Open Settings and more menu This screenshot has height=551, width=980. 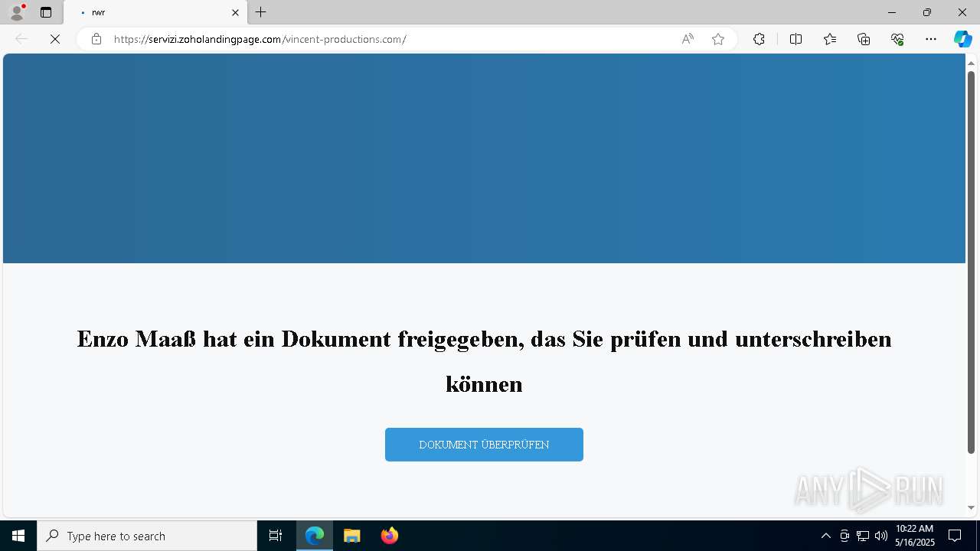pyautogui.click(x=931, y=39)
